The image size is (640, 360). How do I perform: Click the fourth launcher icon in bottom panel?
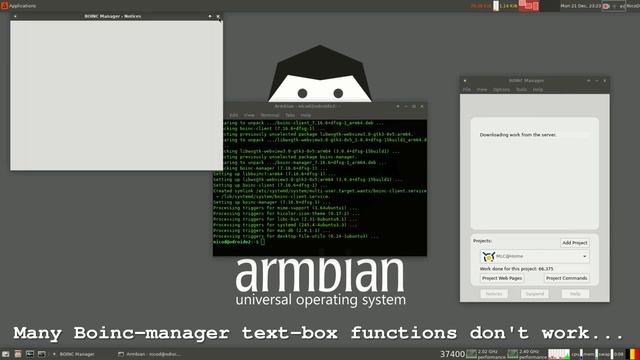42,354
